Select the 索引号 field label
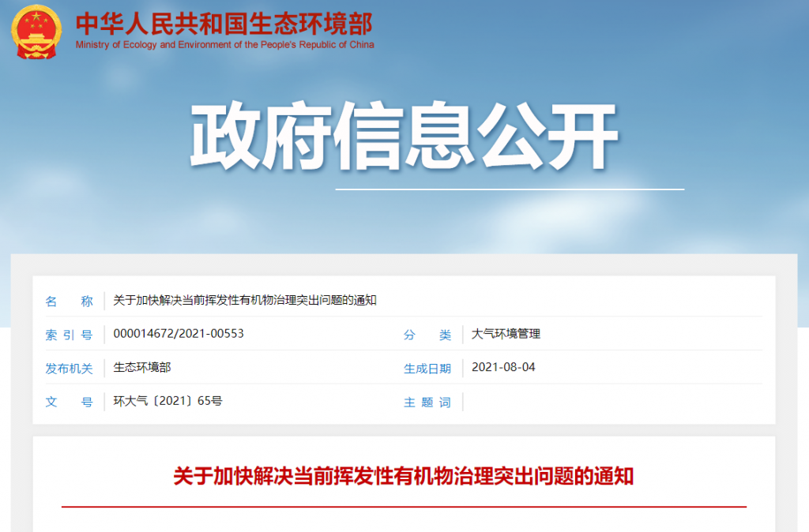This screenshot has width=809, height=532. click(70, 335)
